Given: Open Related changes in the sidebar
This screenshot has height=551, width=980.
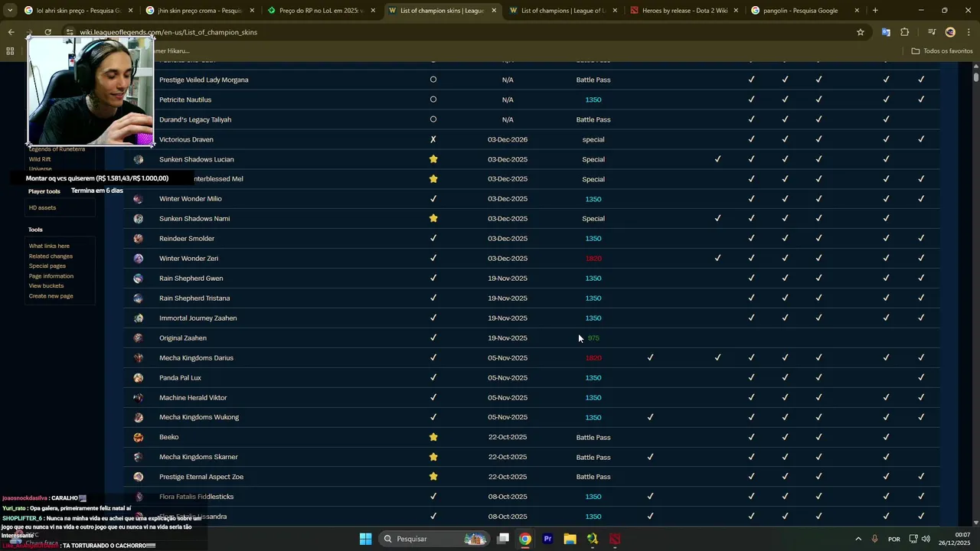Looking at the screenshot, I should pyautogui.click(x=51, y=256).
